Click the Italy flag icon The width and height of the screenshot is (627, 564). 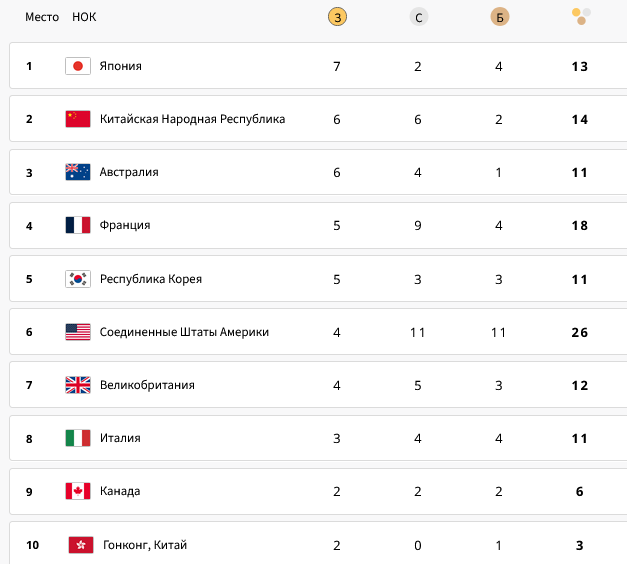[78, 438]
